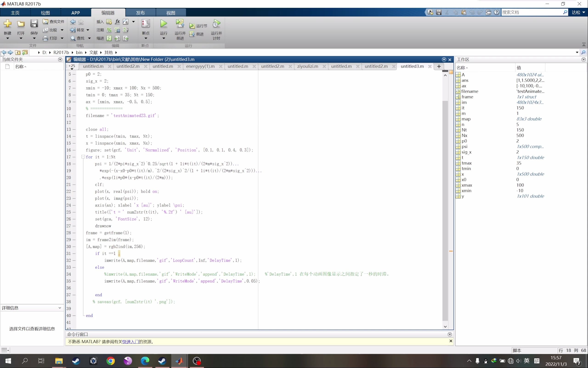Close the untitled3.m editor tab
588x368 pixels.
coord(430,66)
